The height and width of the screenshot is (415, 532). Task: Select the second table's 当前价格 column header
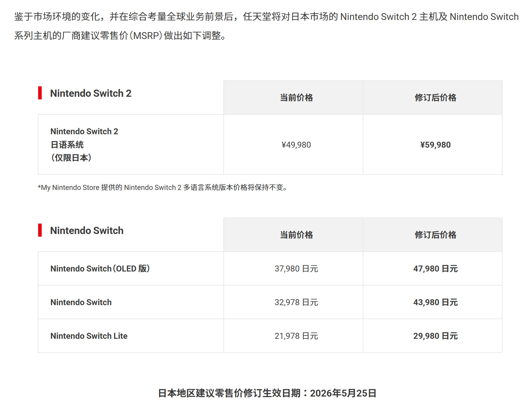point(293,235)
